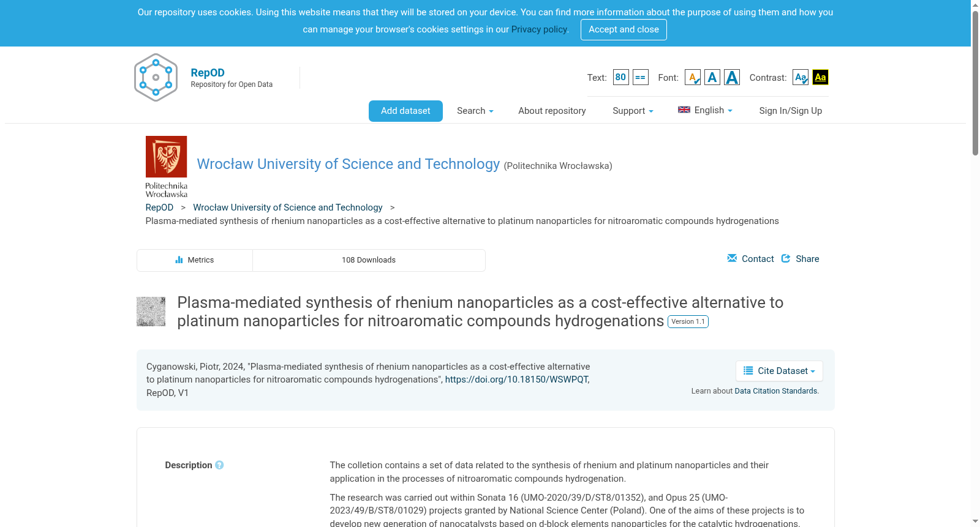Screen dimensions: 980x527
Task: Click the Wrocław University breadcrumb link
Action: tap(288, 207)
